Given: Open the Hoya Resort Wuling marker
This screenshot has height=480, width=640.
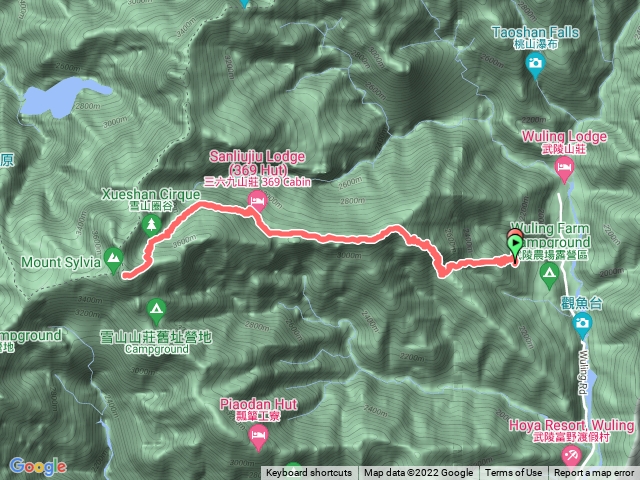Looking at the screenshot, I should [x=571, y=456].
